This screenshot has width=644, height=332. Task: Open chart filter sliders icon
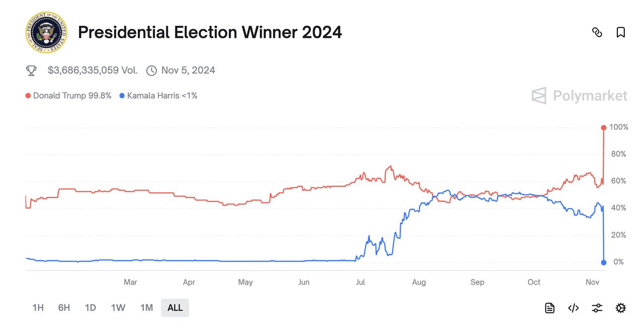point(597,308)
